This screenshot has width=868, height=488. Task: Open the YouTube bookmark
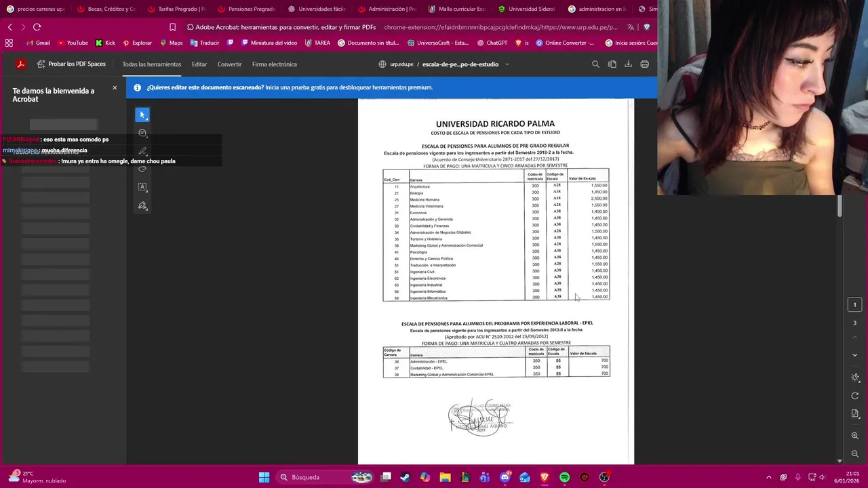click(73, 43)
